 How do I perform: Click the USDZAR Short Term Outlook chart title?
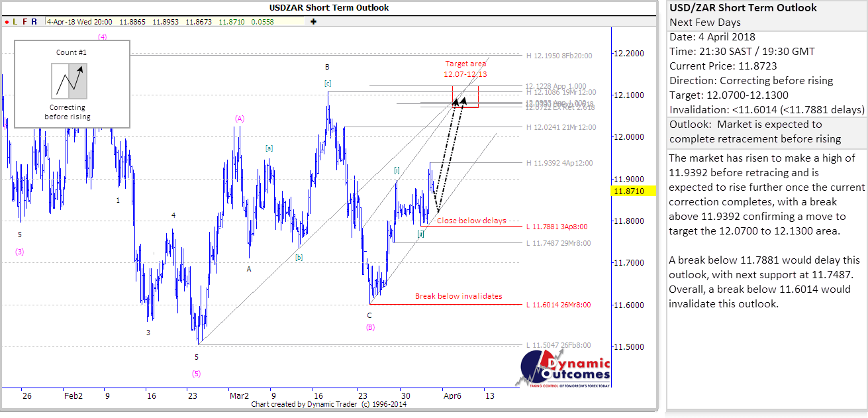[329, 8]
